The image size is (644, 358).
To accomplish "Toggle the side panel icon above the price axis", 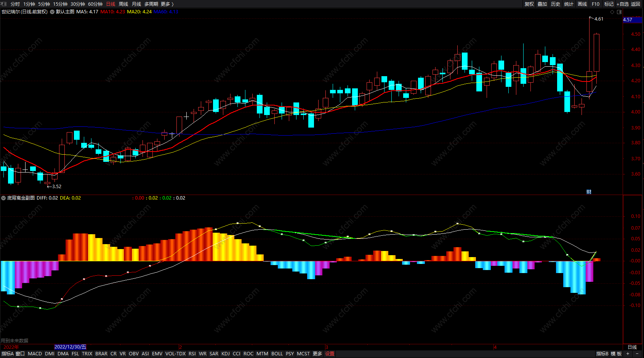I will pos(618,12).
